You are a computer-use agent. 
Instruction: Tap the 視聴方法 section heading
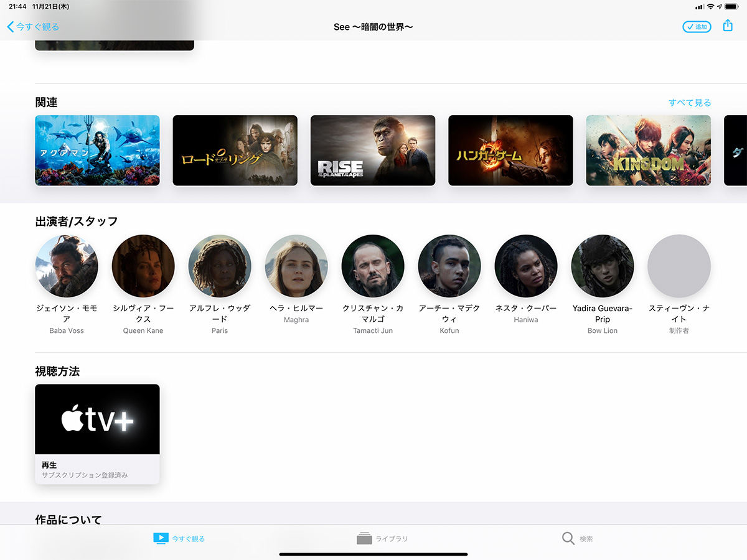click(x=57, y=371)
